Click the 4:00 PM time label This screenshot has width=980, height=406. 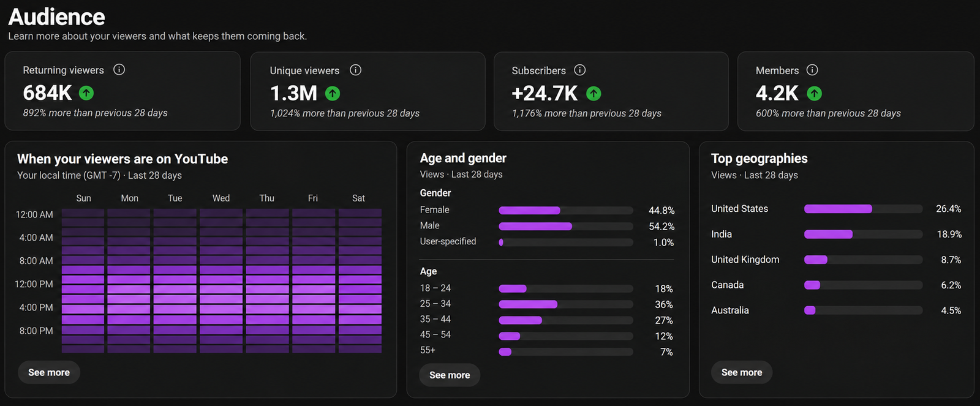(36, 307)
